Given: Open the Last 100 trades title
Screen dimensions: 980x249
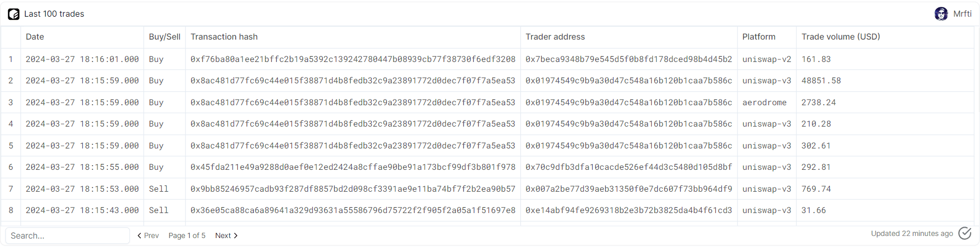Looking at the screenshot, I should [x=54, y=14].
